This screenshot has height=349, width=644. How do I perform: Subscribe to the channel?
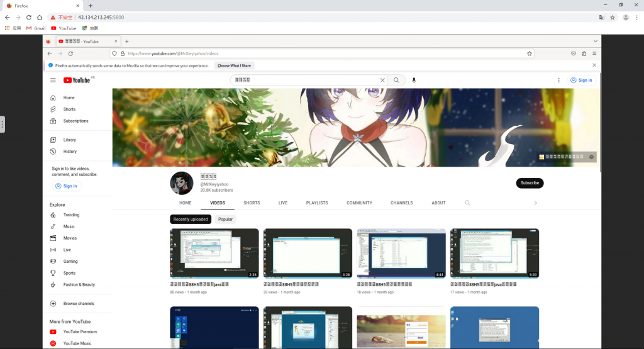point(530,183)
